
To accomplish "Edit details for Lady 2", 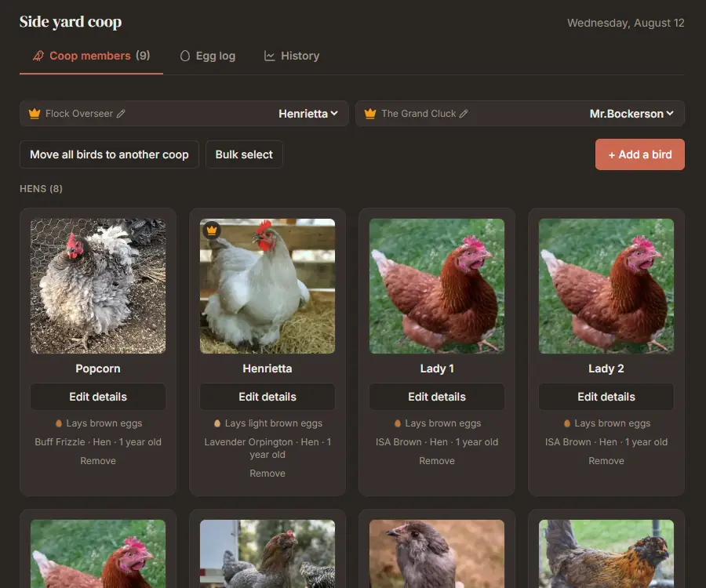I will 606,397.
